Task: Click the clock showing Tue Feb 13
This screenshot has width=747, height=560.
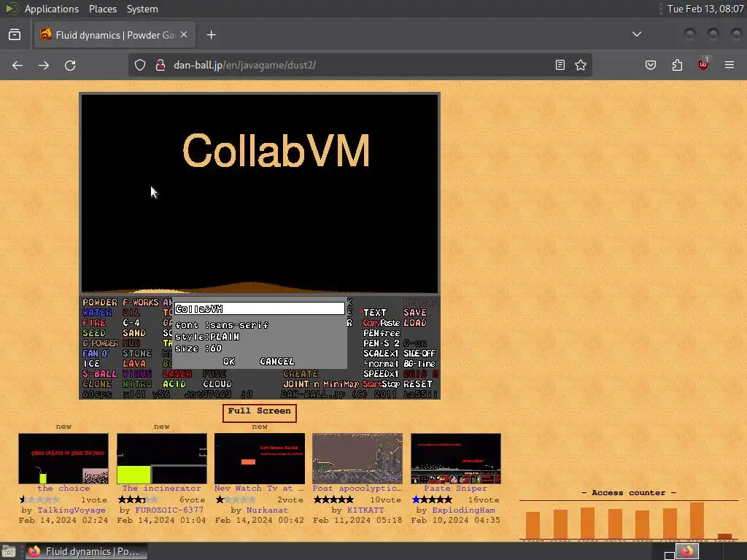Action: tap(705, 9)
